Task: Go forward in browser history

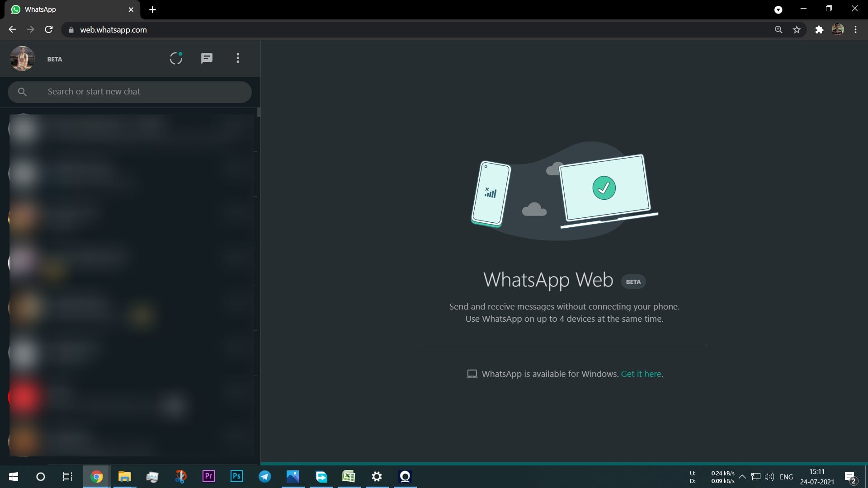Action: (30, 30)
